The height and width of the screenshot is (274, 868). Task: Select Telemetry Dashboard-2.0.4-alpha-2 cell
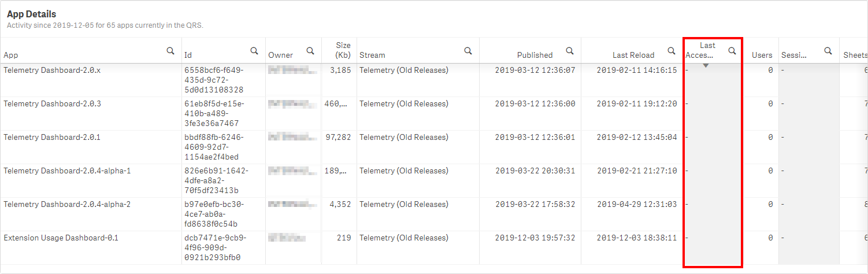[67, 204]
